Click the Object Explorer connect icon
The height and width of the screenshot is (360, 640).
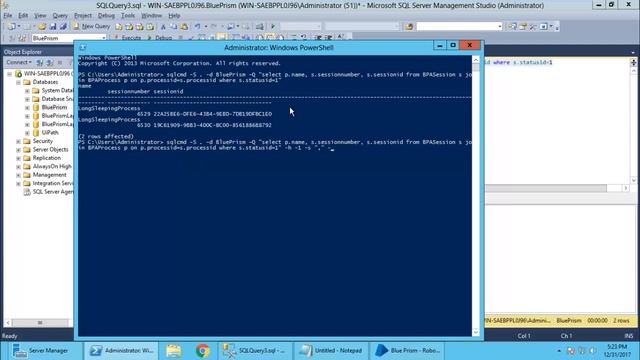[40, 62]
